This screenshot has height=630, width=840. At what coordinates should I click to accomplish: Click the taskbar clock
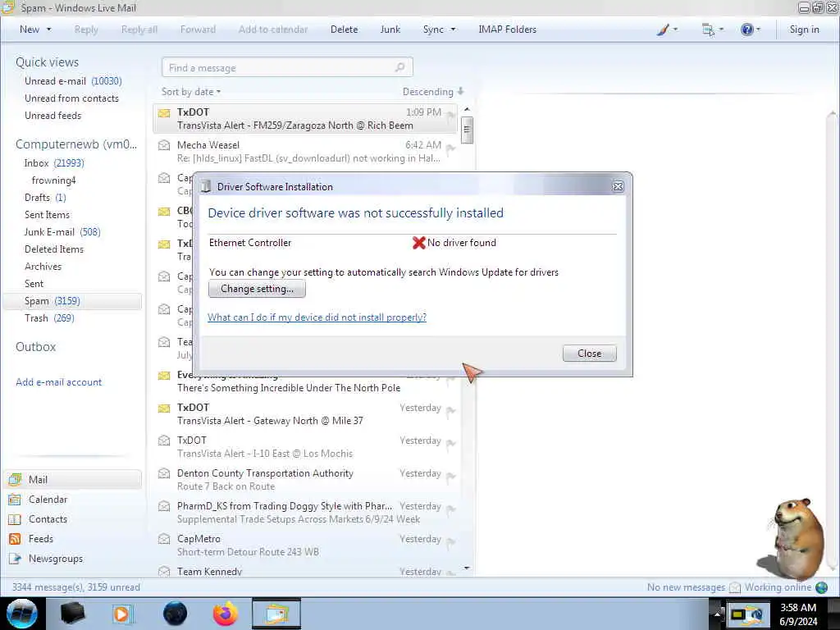[798, 614]
